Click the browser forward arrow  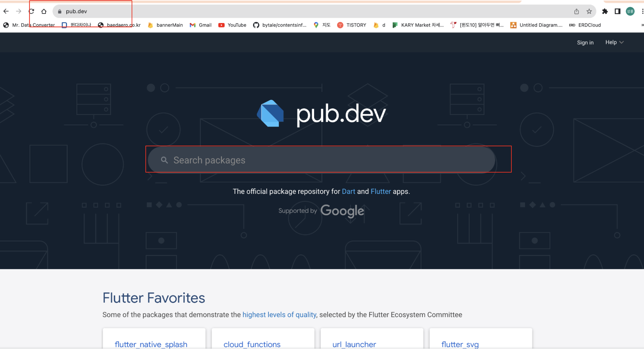(x=19, y=11)
